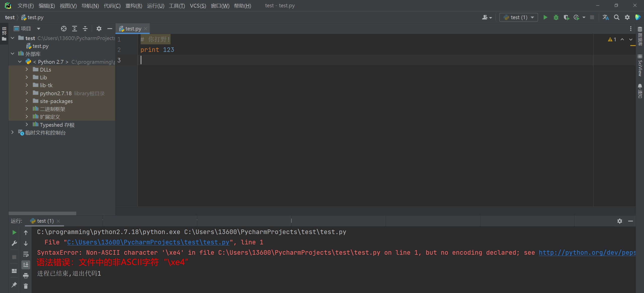Click the colorful plugin logo icon

638,17
